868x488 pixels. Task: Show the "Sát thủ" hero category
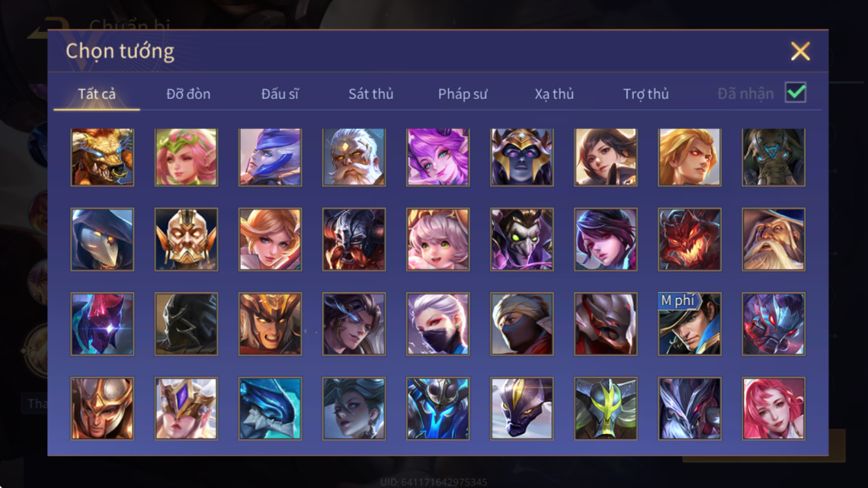coord(371,94)
